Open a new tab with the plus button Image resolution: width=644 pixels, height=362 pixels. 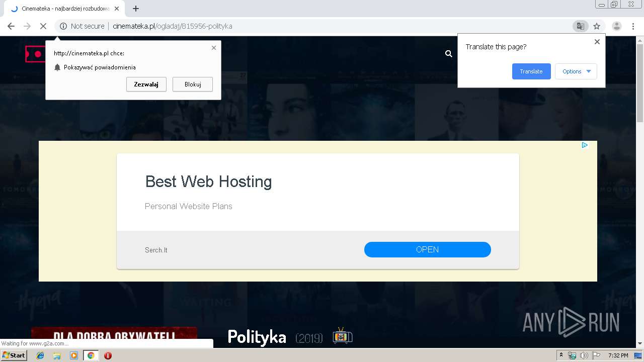pyautogui.click(x=136, y=9)
